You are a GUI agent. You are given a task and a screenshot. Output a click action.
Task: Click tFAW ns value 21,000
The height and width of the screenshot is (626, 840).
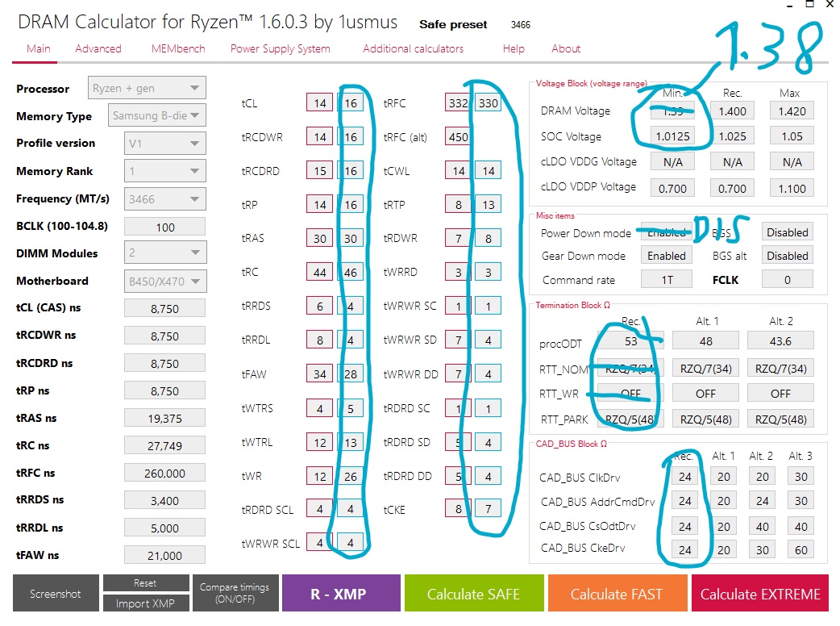(165, 555)
